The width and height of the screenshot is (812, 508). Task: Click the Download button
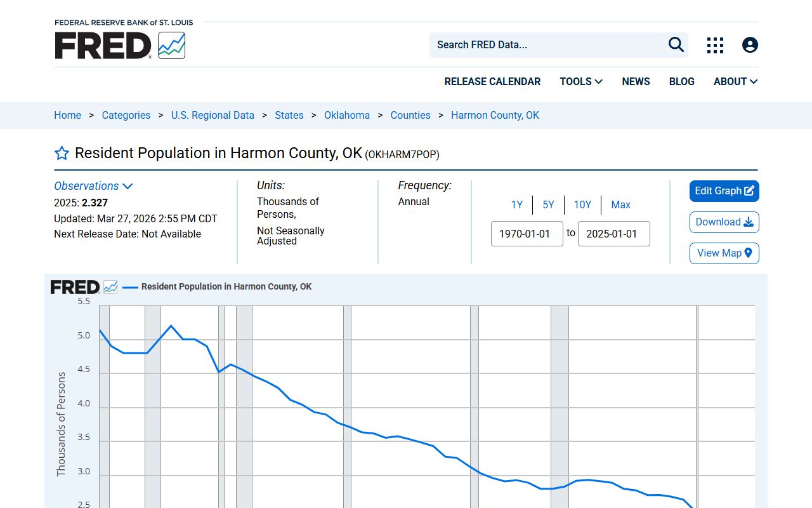[x=724, y=222]
